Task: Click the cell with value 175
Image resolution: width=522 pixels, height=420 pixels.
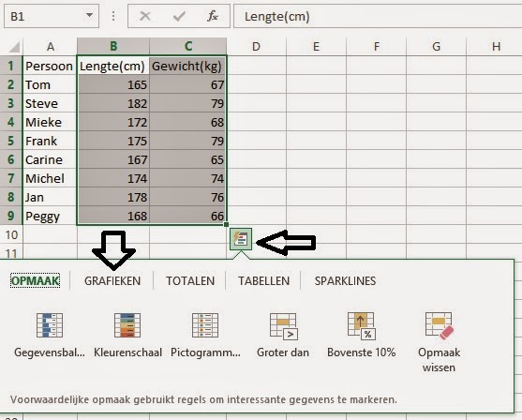Action: 113,141
